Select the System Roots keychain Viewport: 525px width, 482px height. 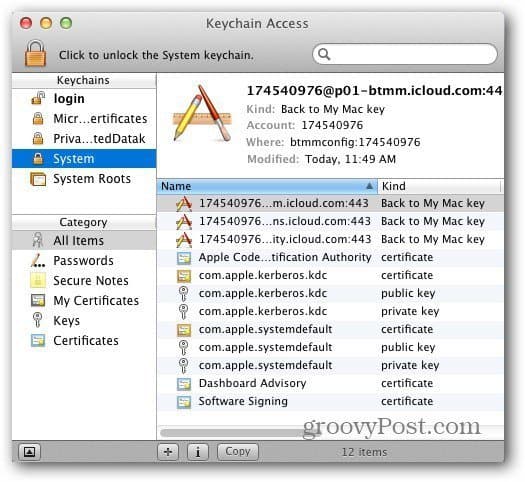coord(84,179)
